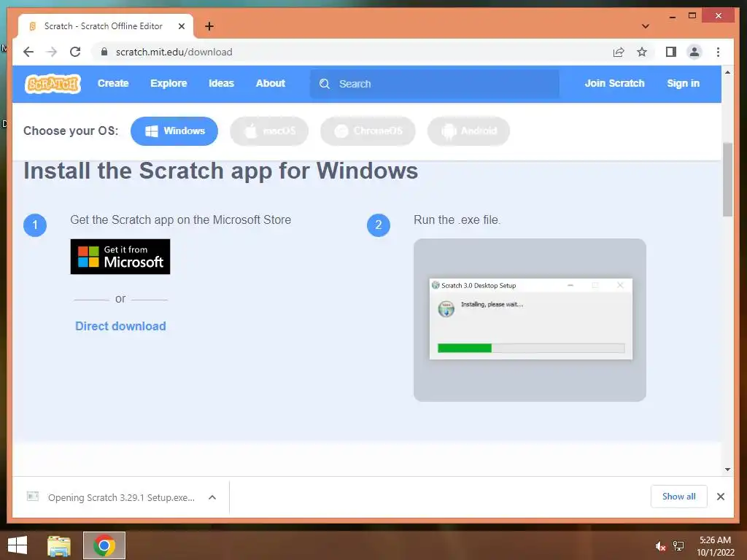Open the Chrome side panel
Viewport: 747px width, 560px height.
pos(671,52)
